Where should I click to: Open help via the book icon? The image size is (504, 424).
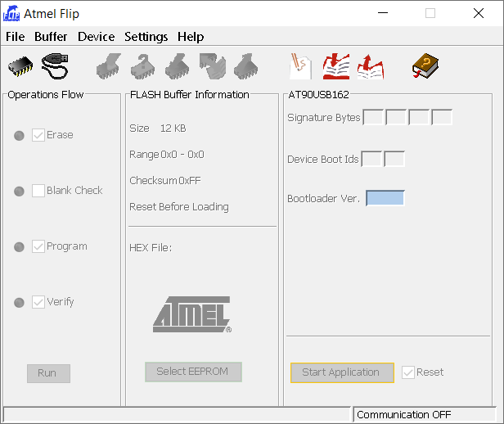click(x=425, y=66)
